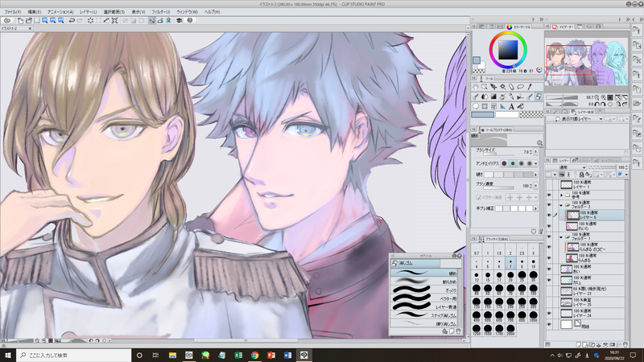Zoom out in the Navigator panel
Image resolution: width=644 pixels, height=362 pixels.
coord(597,97)
